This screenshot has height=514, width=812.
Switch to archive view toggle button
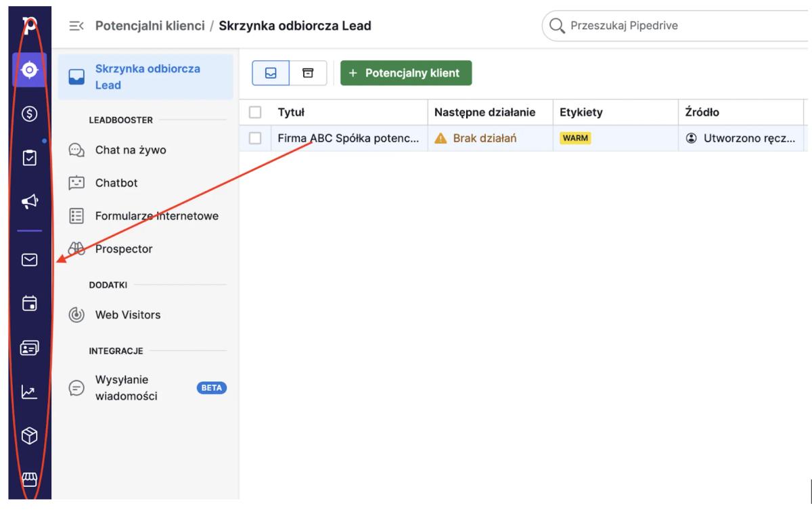click(309, 73)
